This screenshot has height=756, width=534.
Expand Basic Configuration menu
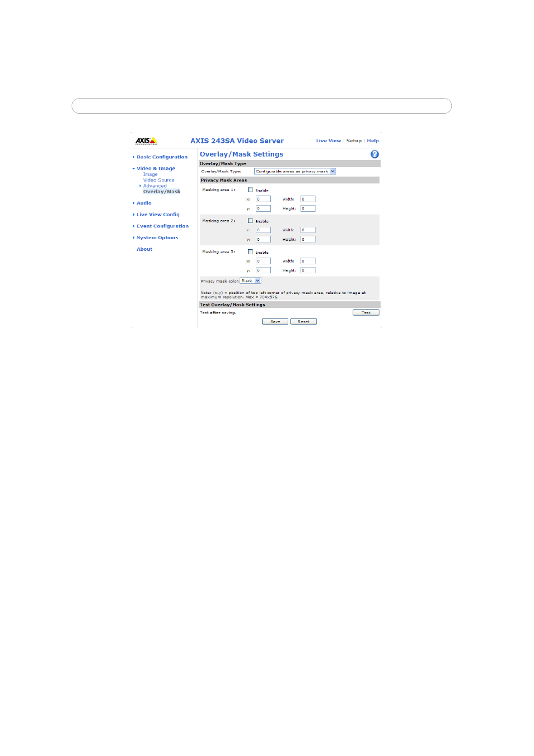162,157
